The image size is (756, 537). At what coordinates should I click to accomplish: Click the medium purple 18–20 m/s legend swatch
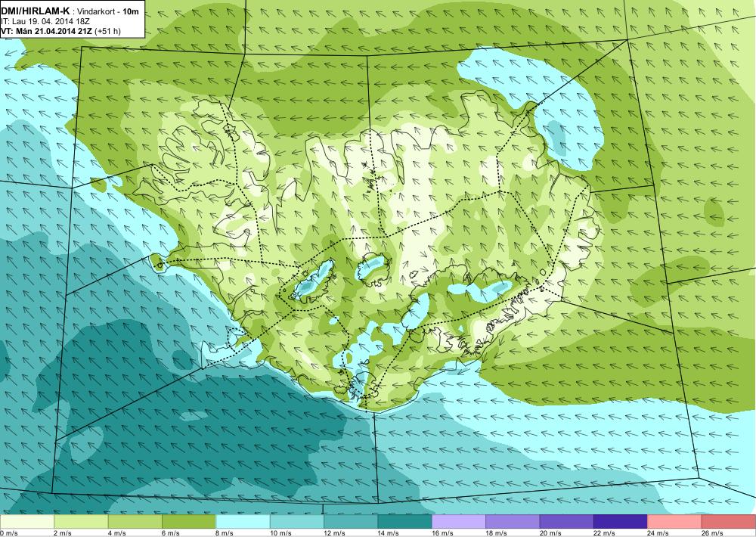513,522
